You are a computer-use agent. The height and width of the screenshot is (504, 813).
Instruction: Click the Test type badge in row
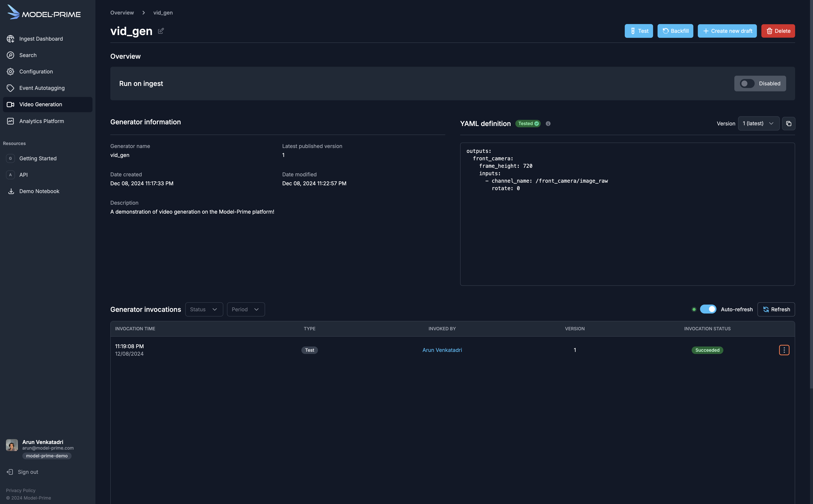pyautogui.click(x=309, y=350)
